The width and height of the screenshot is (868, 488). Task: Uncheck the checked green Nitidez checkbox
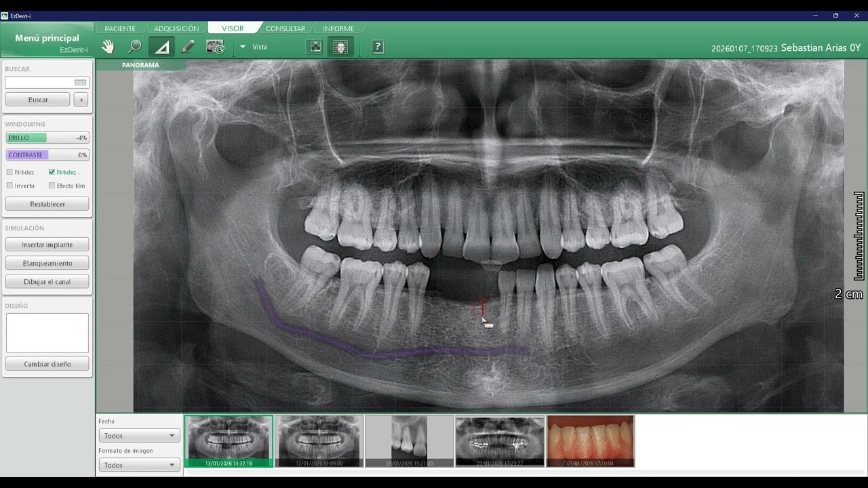click(x=52, y=172)
